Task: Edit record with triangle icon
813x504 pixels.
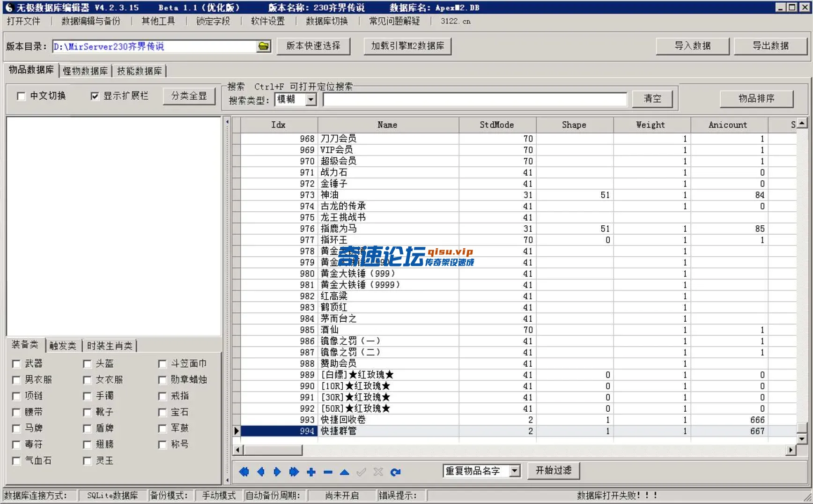Action: (x=345, y=472)
